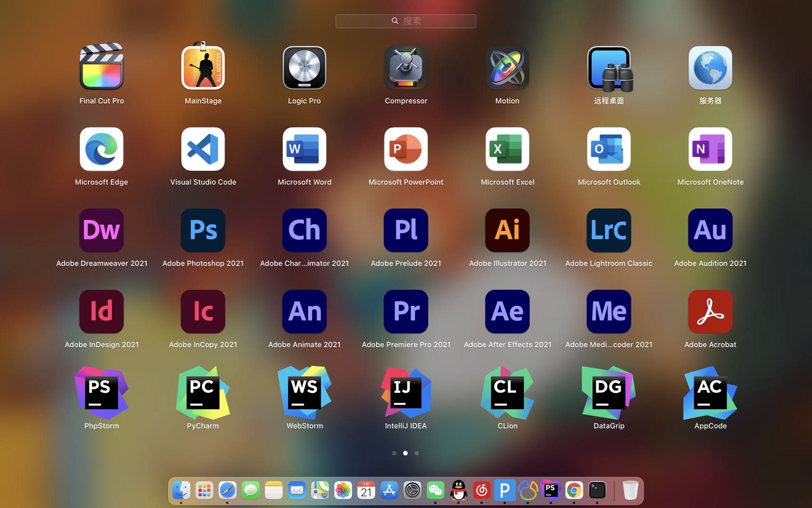This screenshot has width=812, height=508.
Task: Launch AppCode
Action: pyautogui.click(x=710, y=393)
